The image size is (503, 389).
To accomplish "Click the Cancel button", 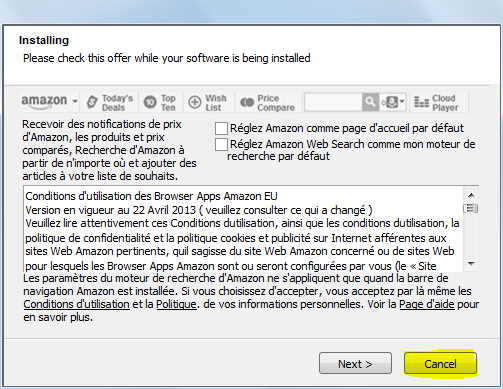I will [440, 363].
